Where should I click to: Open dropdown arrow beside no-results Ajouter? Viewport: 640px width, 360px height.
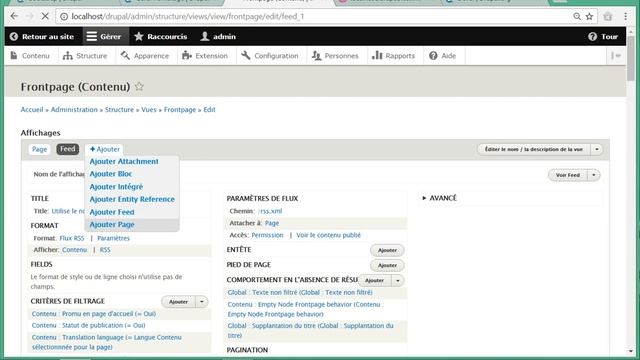tap(398, 280)
